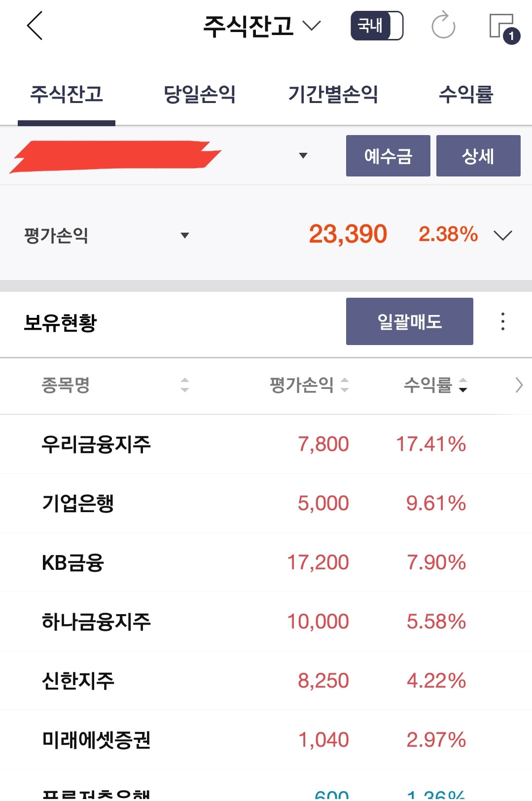Toggle the 국내 domestic/overseas switch

tap(377, 26)
